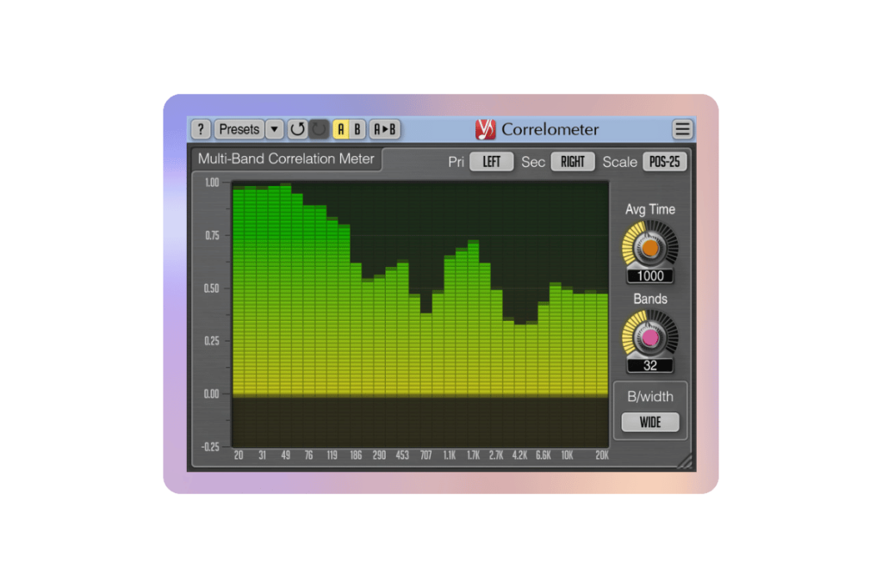Viewport: 882px width, 588px height.
Task: Switch to the A state
Action: point(340,129)
